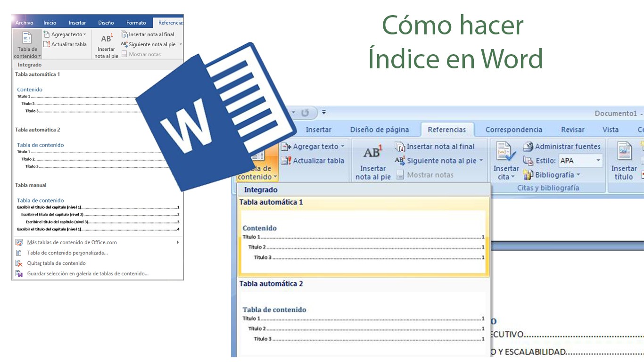Click the Bibliografía icon
The width and height of the screenshot is (644, 362).
[528, 175]
